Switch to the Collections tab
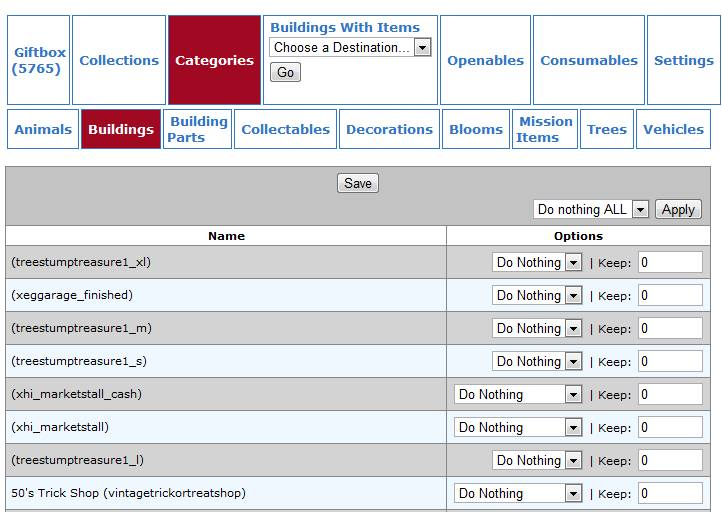This screenshot has width=722, height=512. 119,60
